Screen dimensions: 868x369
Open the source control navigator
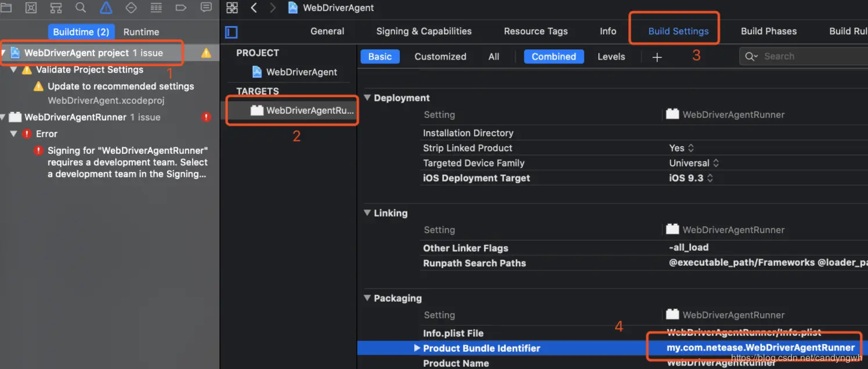point(31,8)
